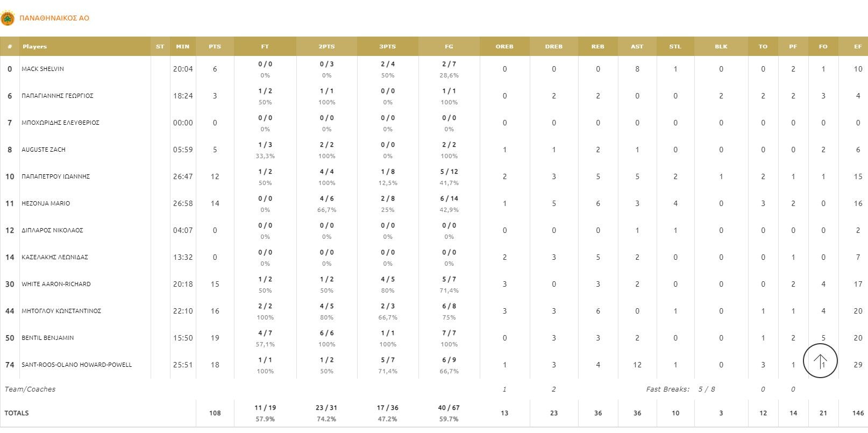This screenshot has width=868, height=433.
Task: Open the ΠΑΝΑΘΗΝΑΙΚΟΣ ΑΟ team link
Action: tap(54, 18)
